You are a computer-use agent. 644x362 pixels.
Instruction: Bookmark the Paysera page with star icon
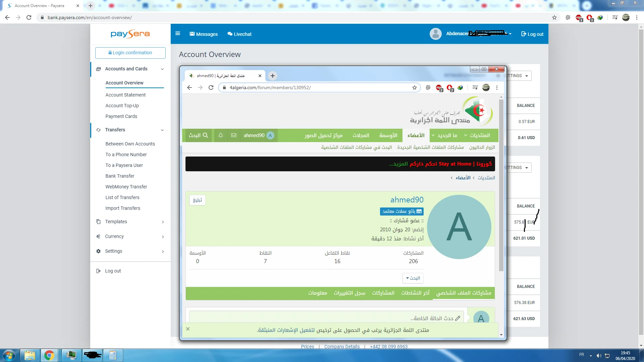[x=554, y=17]
